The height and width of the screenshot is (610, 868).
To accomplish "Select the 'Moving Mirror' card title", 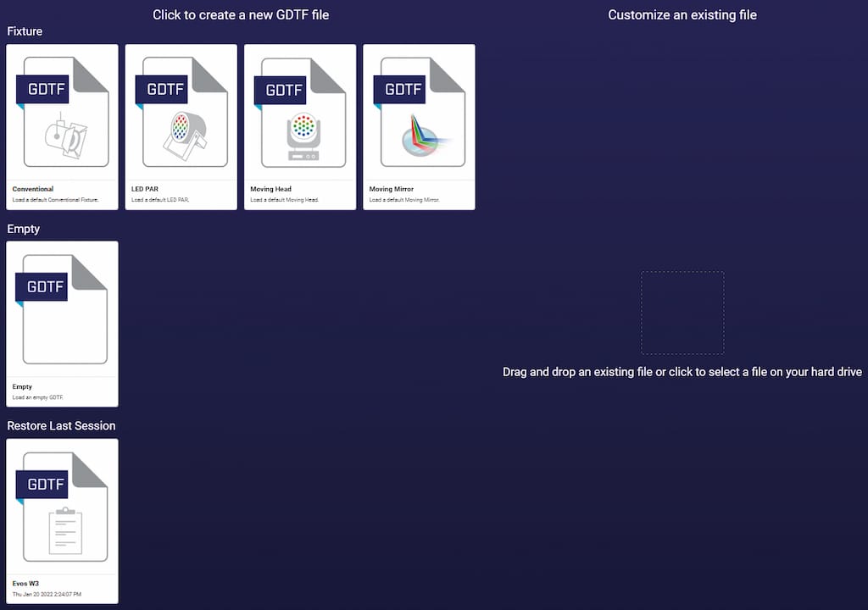I will point(392,189).
